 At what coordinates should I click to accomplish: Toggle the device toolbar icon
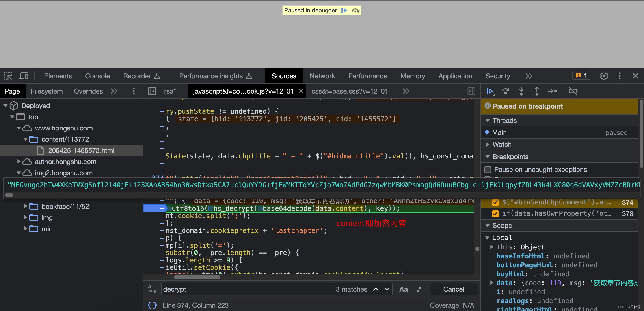point(24,76)
